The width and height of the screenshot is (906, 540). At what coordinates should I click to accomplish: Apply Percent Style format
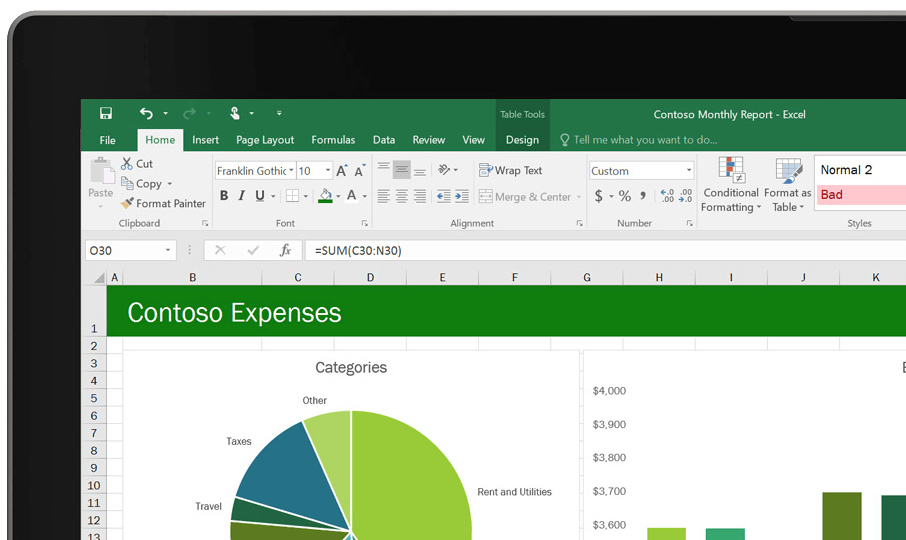625,196
